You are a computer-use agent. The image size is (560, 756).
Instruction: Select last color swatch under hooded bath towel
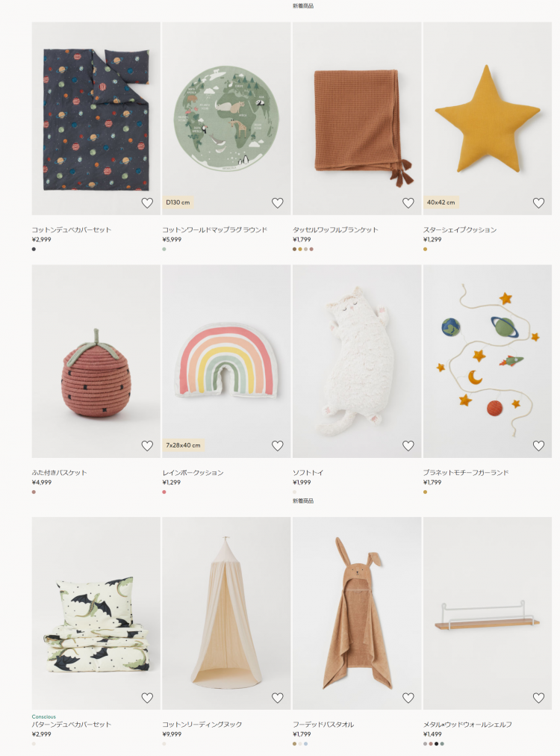click(x=305, y=743)
